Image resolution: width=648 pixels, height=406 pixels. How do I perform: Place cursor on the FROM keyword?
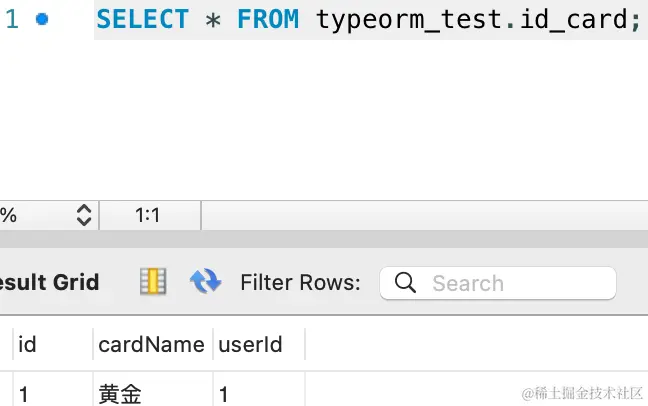268,19
